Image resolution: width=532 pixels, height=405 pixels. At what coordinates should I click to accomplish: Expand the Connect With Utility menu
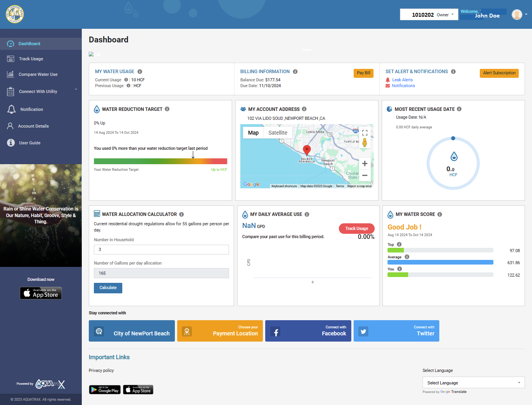(41, 91)
